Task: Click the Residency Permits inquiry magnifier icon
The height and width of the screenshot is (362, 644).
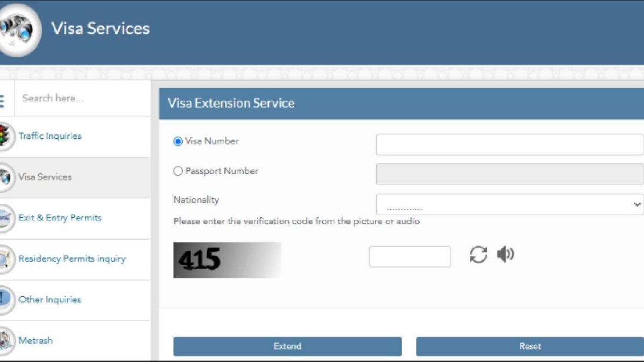Action: (5, 259)
